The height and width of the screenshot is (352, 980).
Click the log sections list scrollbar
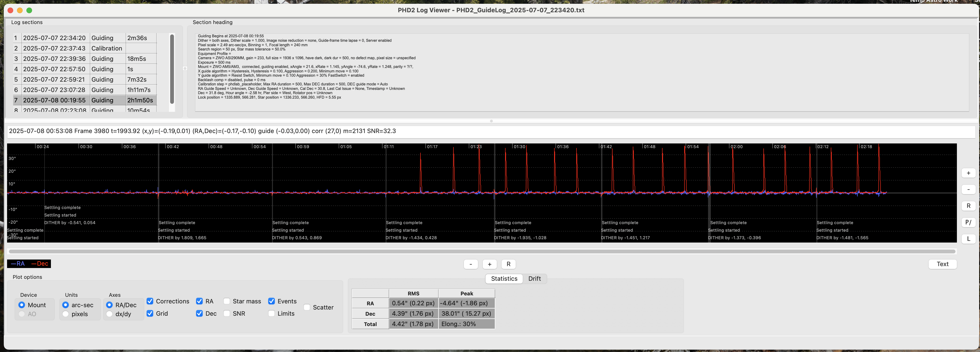coord(172,69)
